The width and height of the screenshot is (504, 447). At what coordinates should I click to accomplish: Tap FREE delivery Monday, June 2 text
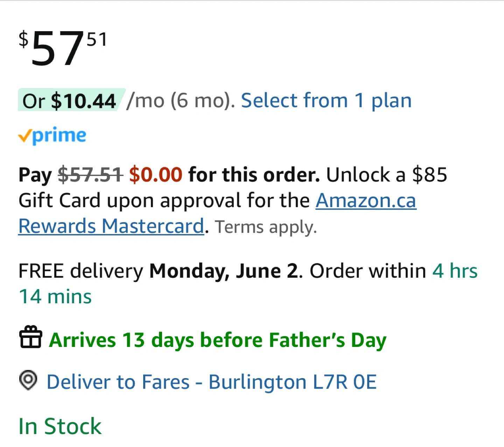click(x=158, y=271)
